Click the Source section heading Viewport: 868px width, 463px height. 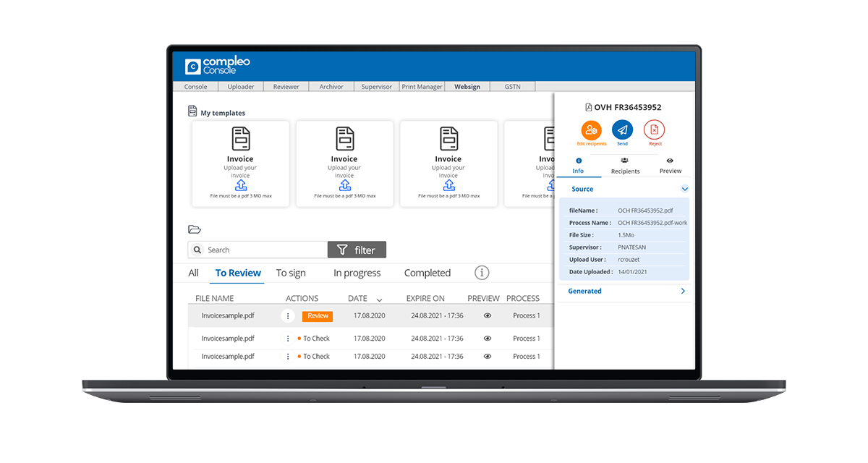(582, 189)
